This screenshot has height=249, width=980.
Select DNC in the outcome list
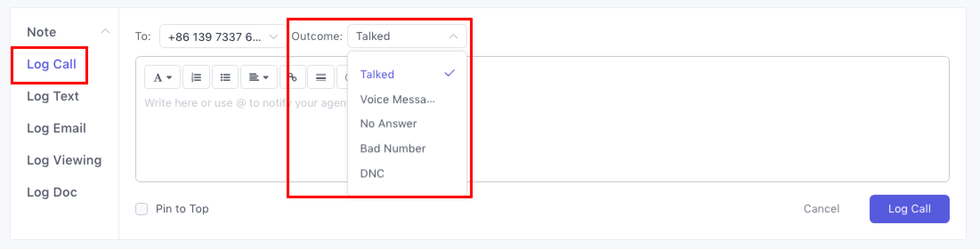tap(372, 173)
